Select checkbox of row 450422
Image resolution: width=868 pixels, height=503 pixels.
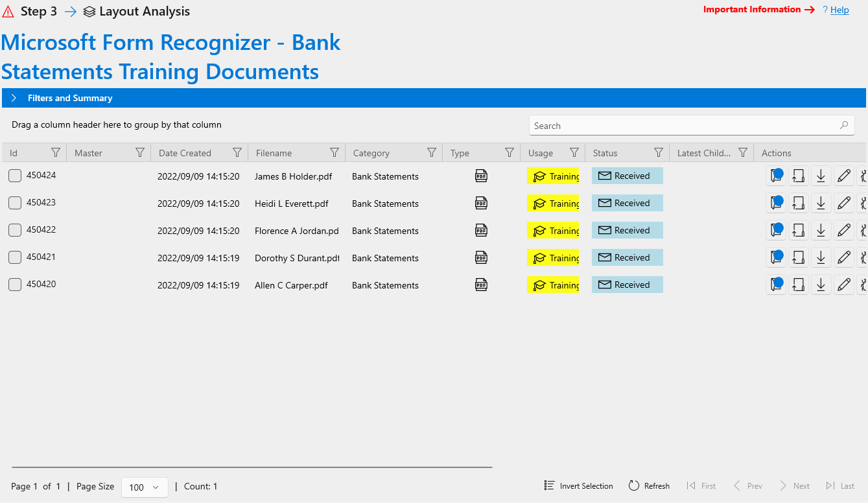coord(15,230)
